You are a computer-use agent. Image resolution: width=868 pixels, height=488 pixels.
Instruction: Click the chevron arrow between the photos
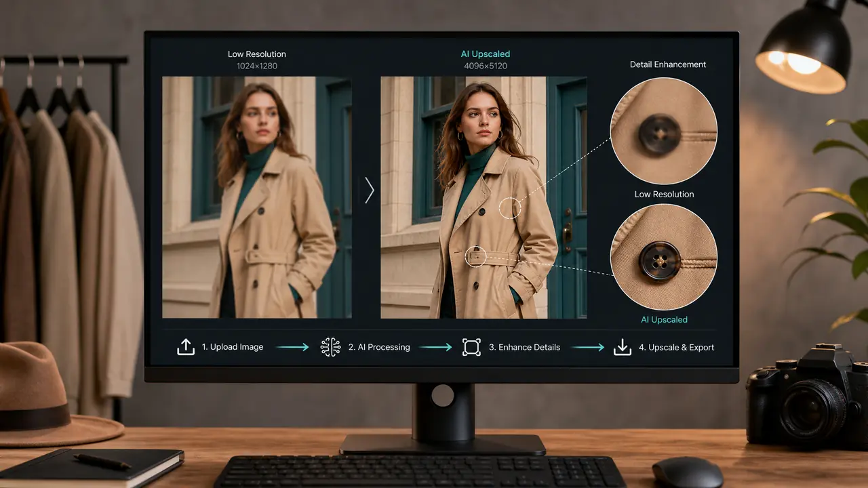(369, 190)
